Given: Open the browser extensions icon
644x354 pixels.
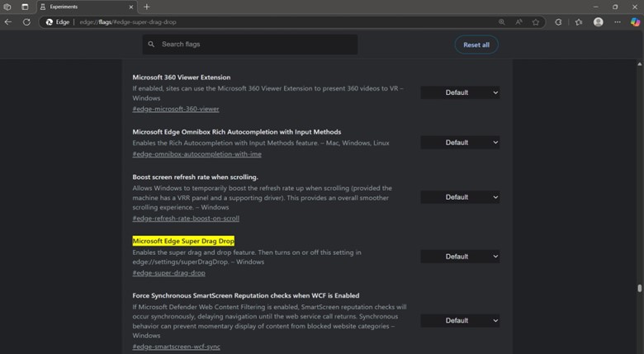Looking at the screenshot, I should point(559,22).
